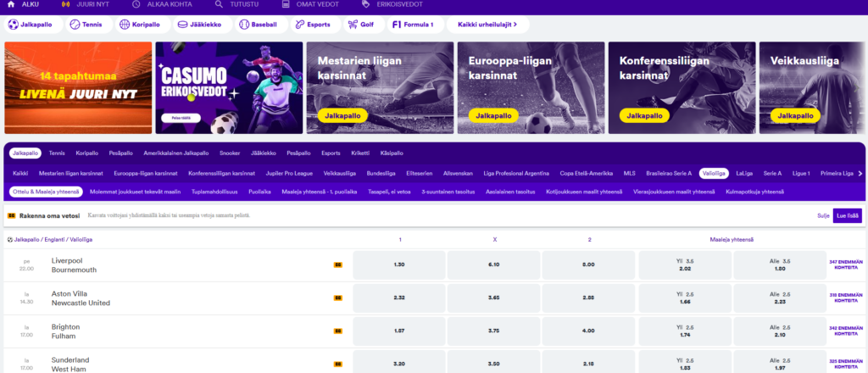The width and height of the screenshot is (868, 373).
Task: Click the home icon beside ALKU
Action: tap(10, 4)
